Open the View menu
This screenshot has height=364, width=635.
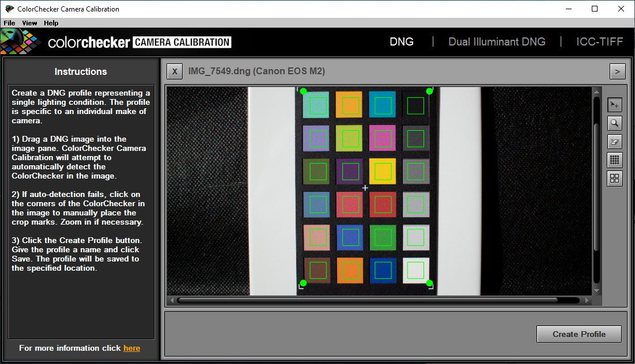29,23
